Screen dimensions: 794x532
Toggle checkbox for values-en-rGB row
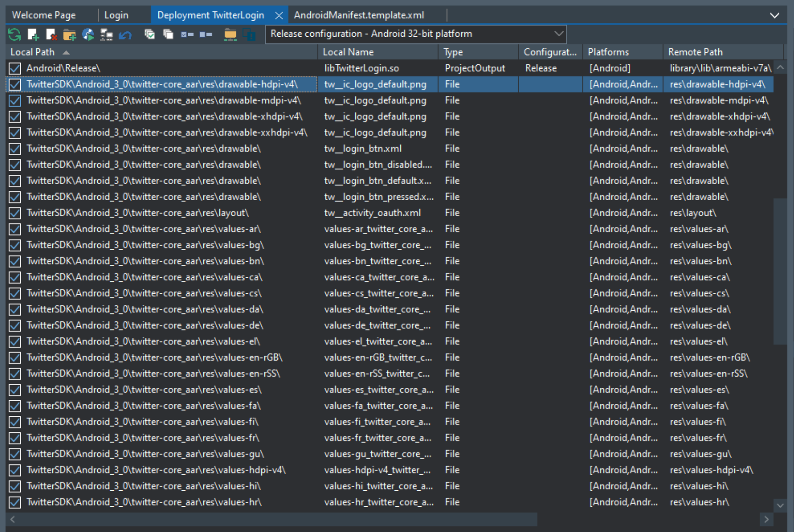(15, 358)
